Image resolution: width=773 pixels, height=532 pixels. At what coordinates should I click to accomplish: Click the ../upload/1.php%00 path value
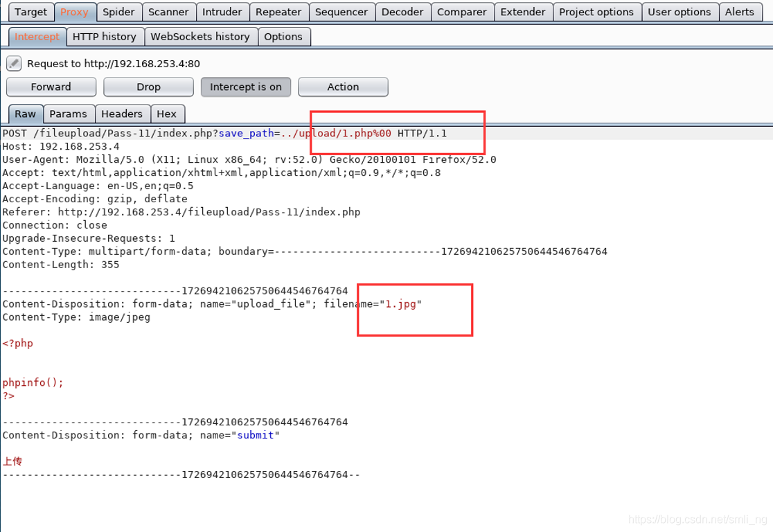(x=336, y=133)
